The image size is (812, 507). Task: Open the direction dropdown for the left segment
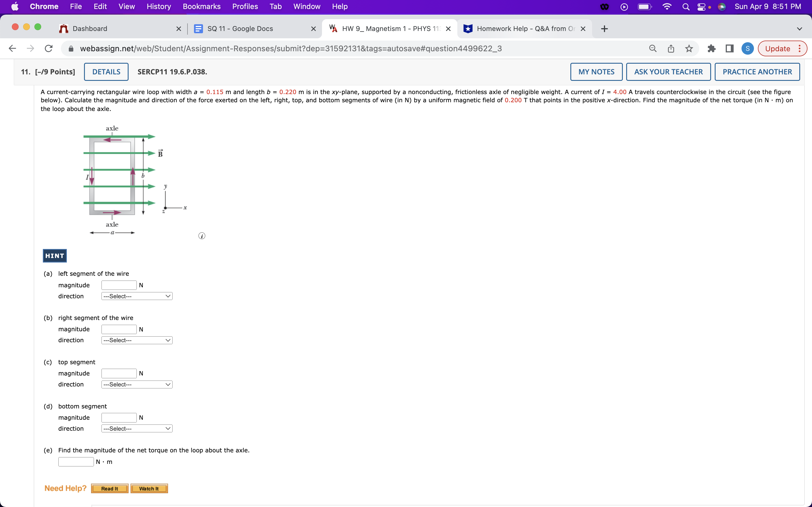tap(136, 296)
